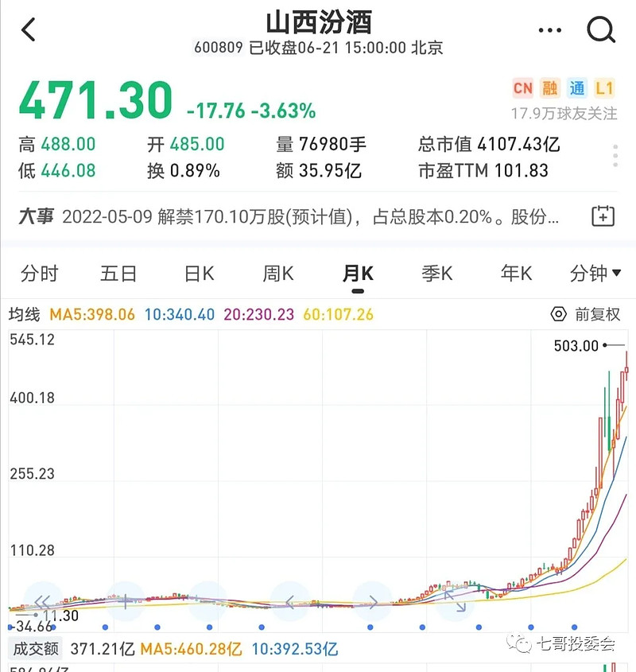The width and height of the screenshot is (636, 672).
Task: Tap the 市盈TTM 101.83 value
Action: 483,170
